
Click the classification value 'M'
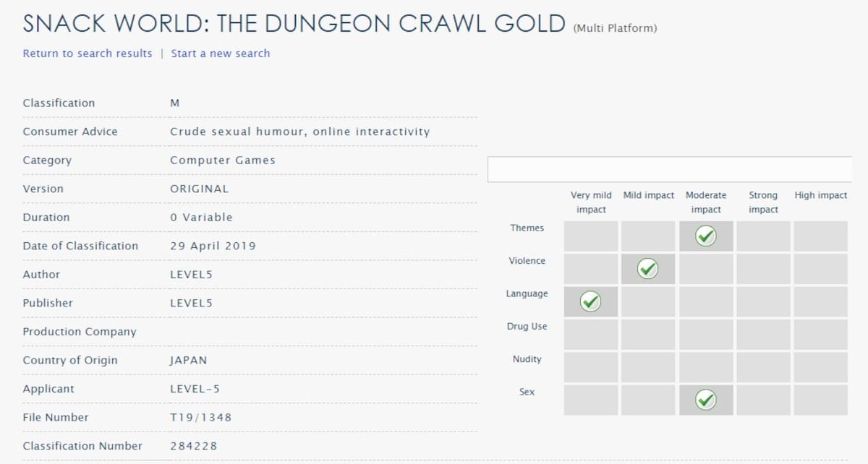[174, 103]
